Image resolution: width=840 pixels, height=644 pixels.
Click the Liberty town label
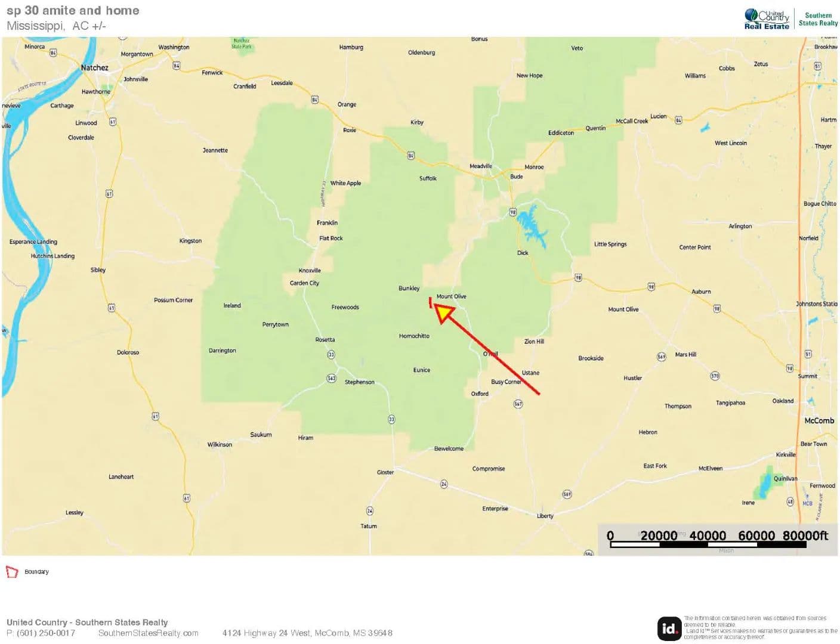545,516
